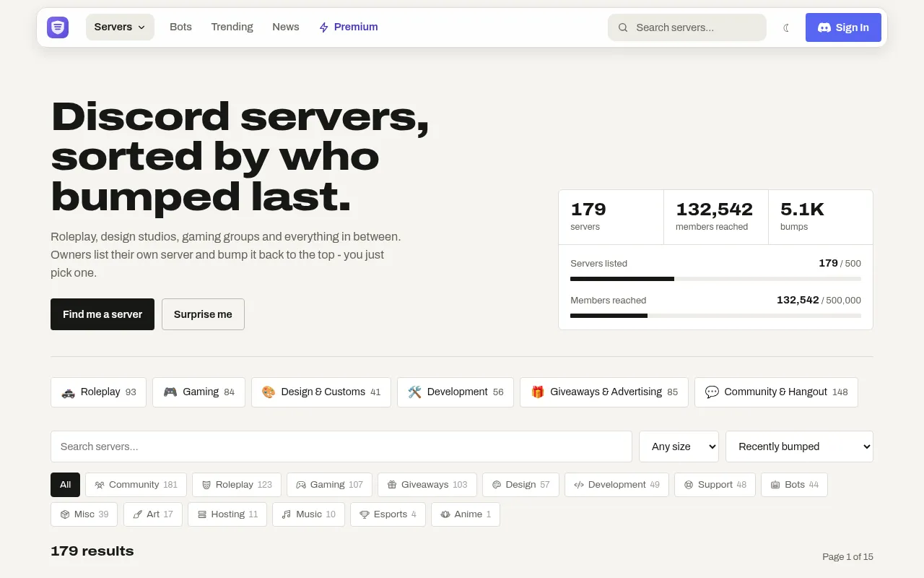Select the Community & Hangout category card
924x578 pixels.
(x=776, y=392)
